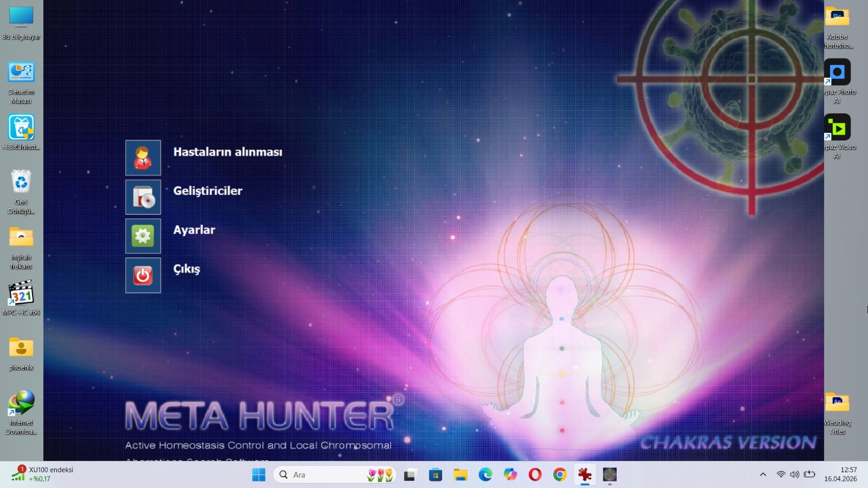The image size is (868, 488).
Task: Click the taskbar icon right of Meta Hunter
Action: [x=610, y=475]
